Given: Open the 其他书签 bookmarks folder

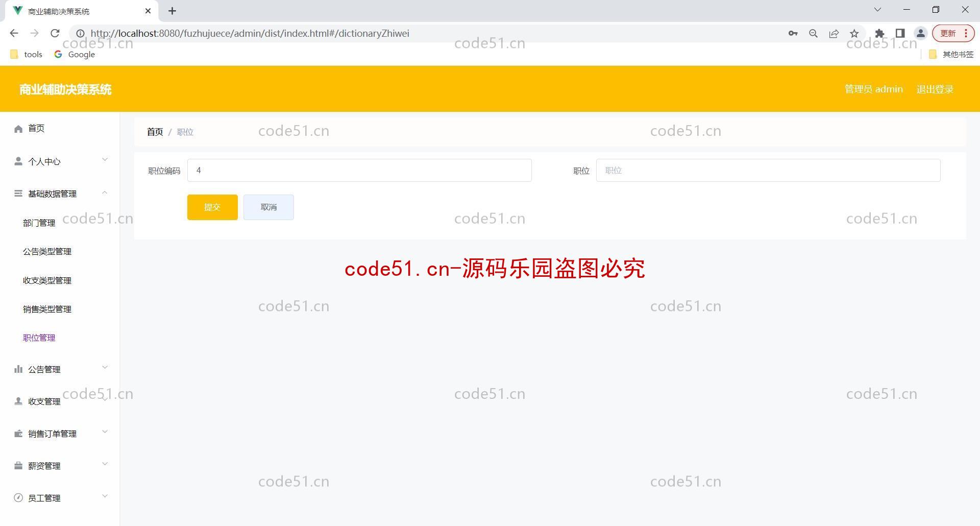Looking at the screenshot, I should pyautogui.click(x=951, y=54).
